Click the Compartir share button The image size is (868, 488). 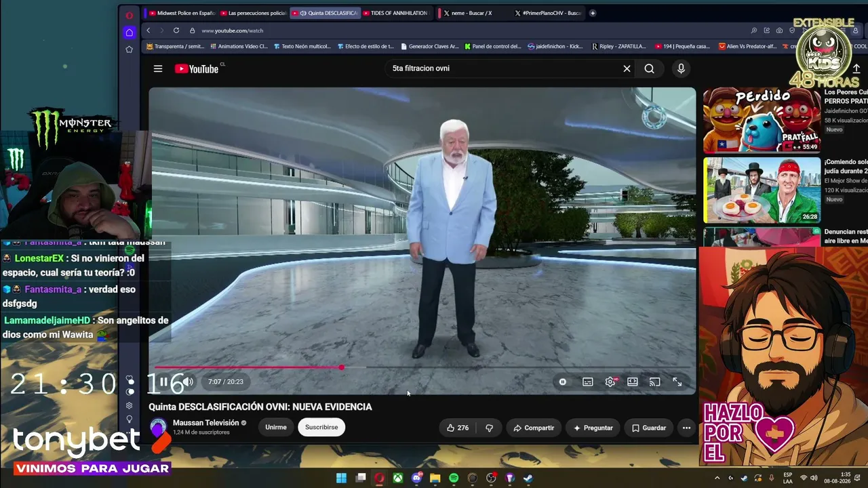pyautogui.click(x=534, y=428)
